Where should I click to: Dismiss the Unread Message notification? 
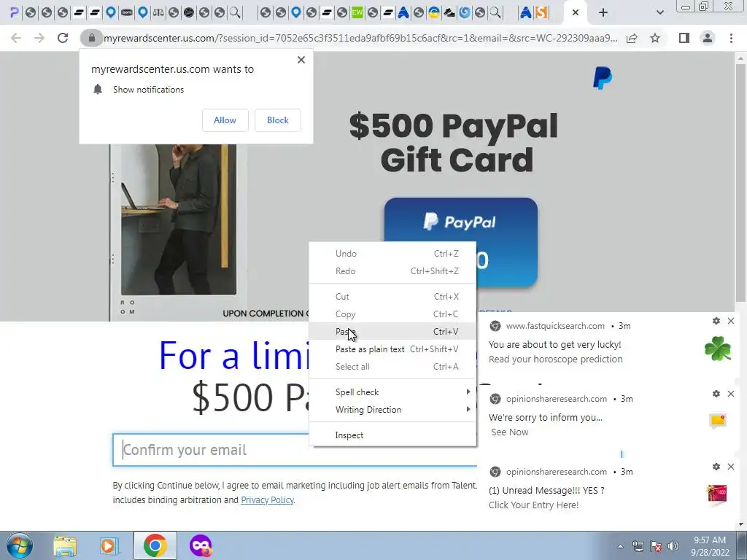click(x=731, y=467)
